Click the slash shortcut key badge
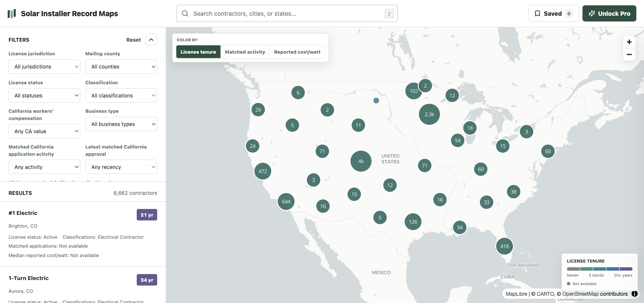 pyautogui.click(x=389, y=14)
